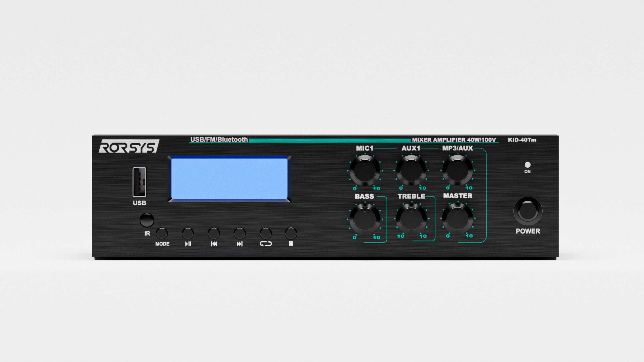The image size is (644, 362).
Task: Click the BASS label text
Action: (364, 196)
